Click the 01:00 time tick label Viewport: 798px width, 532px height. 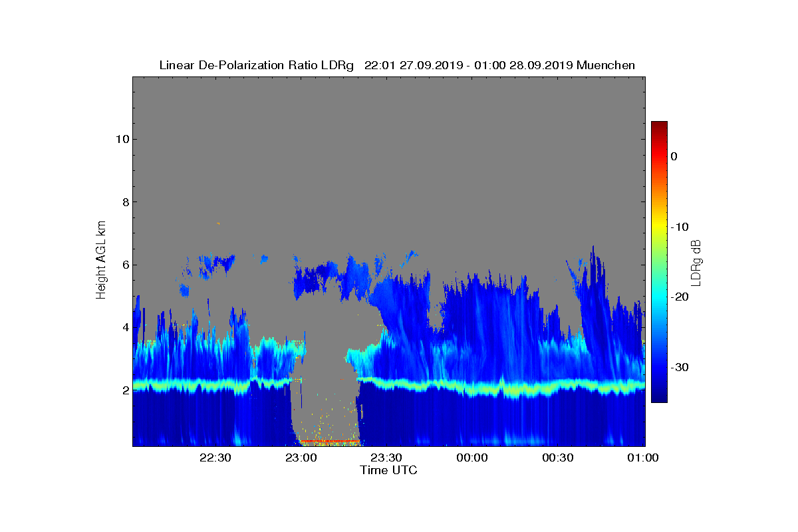point(643,458)
